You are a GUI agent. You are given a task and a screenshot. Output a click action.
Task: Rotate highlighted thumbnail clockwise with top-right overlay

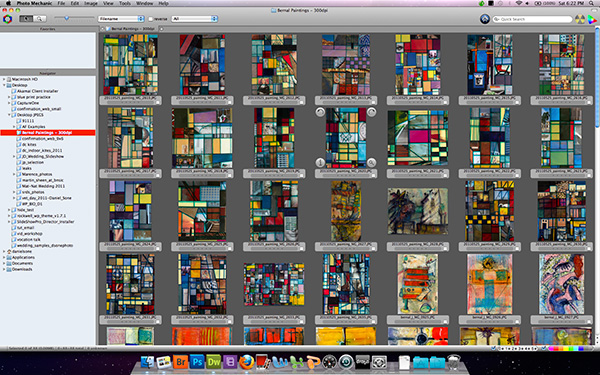pyautogui.click(x=371, y=112)
